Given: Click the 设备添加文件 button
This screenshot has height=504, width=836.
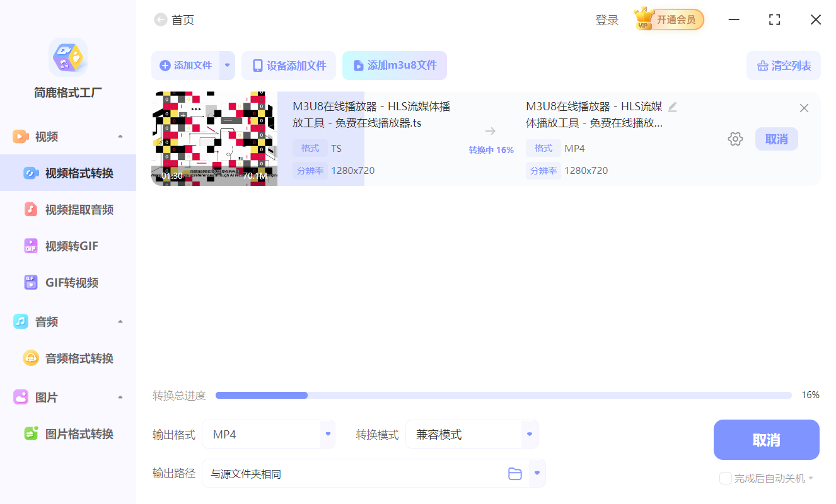Looking at the screenshot, I should (289, 66).
